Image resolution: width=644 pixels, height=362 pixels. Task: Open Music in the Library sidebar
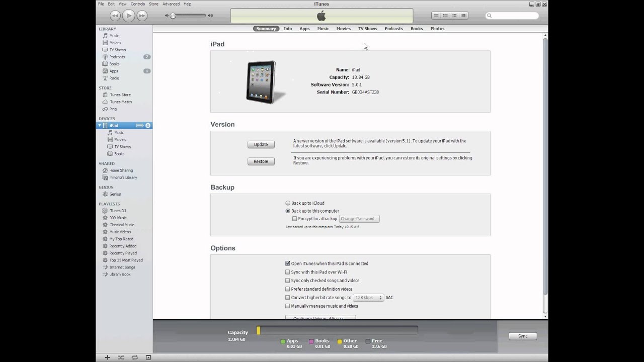(x=114, y=36)
